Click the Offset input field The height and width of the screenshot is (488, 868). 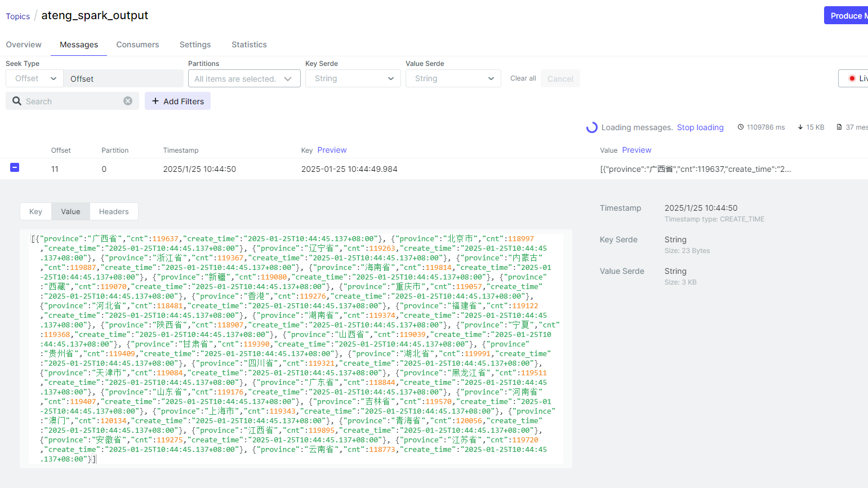tap(123, 79)
